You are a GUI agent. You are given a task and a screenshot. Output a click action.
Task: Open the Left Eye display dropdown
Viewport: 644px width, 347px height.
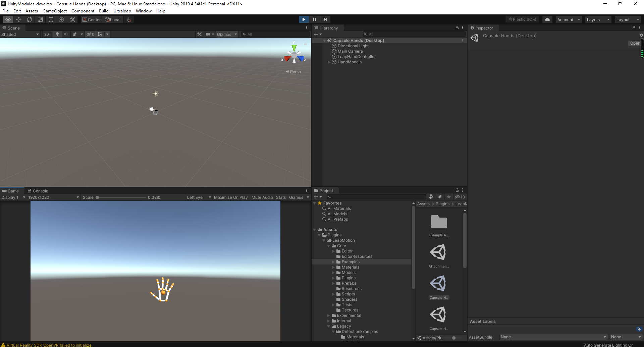[199, 197]
